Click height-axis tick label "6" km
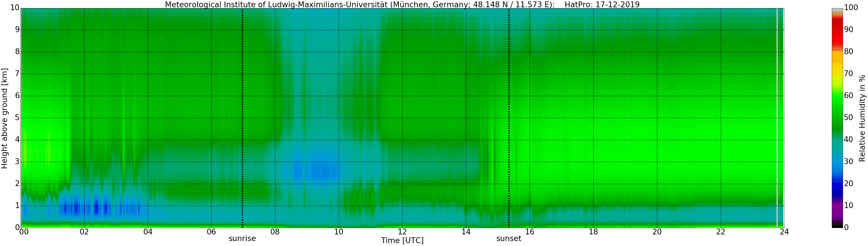This screenshot has height=246, width=868. coord(17,96)
